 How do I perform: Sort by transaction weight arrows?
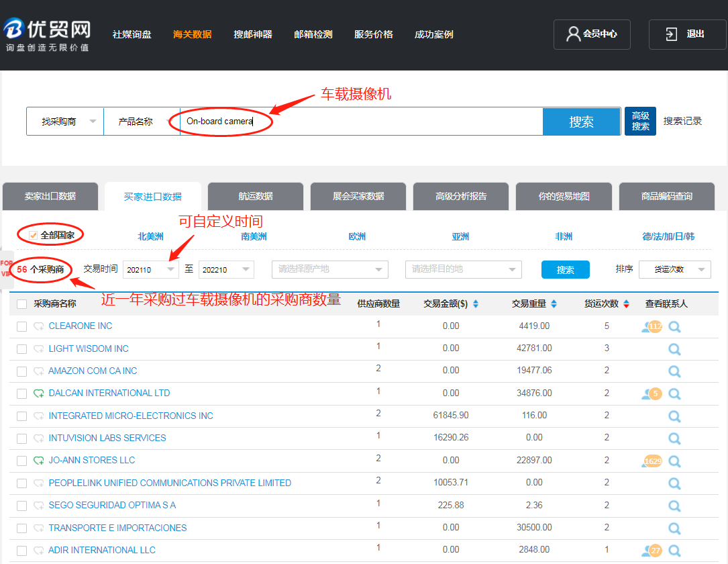pos(554,304)
